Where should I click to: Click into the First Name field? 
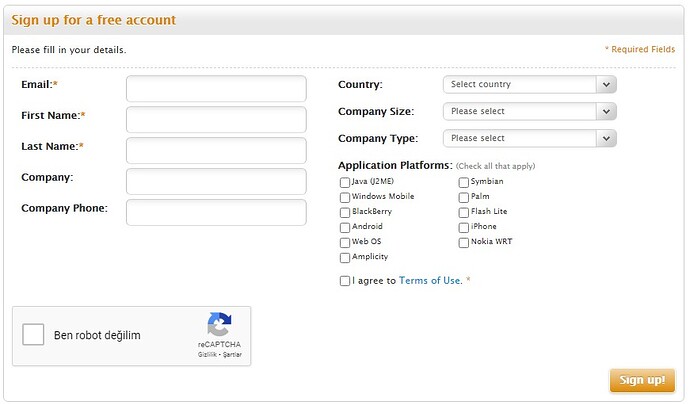pyautogui.click(x=216, y=119)
